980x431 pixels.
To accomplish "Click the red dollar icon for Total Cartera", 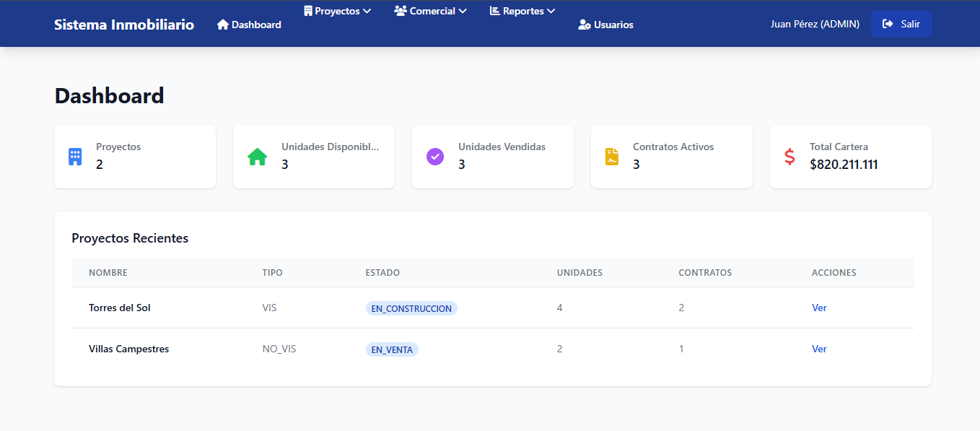I will click(x=789, y=157).
